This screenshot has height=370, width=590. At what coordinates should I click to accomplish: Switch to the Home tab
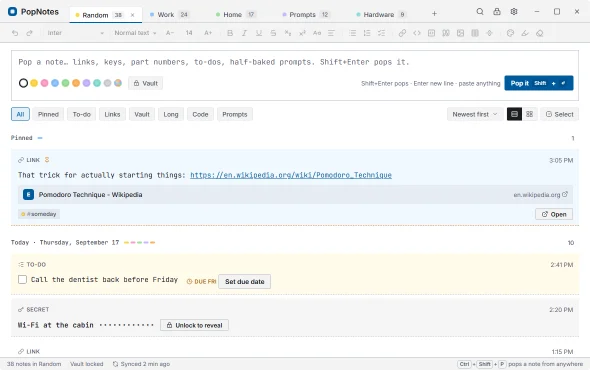coord(236,15)
